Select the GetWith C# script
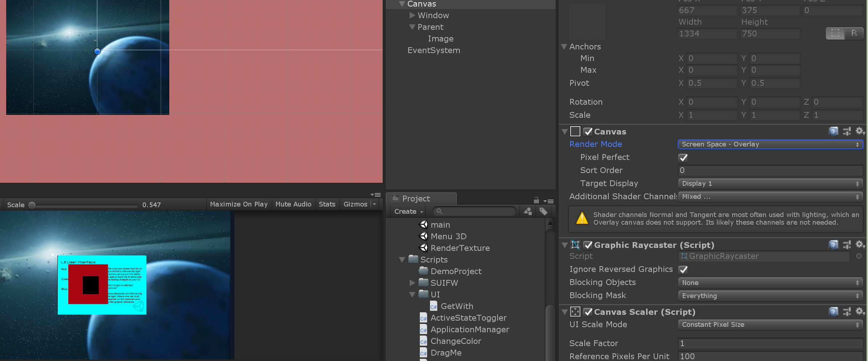This screenshot has height=361, width=868. pos(452,306)
